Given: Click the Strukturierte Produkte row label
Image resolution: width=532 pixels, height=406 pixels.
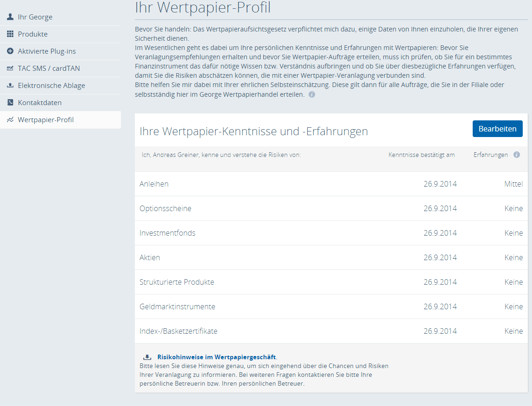Looking at the screenshot, I should 177,282.
